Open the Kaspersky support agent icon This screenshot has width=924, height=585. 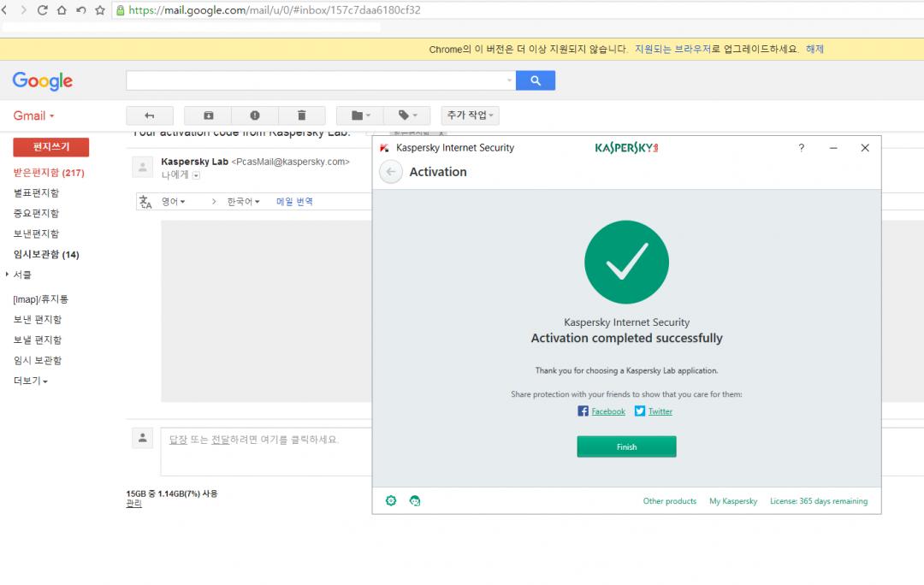(x=415, y=501)
